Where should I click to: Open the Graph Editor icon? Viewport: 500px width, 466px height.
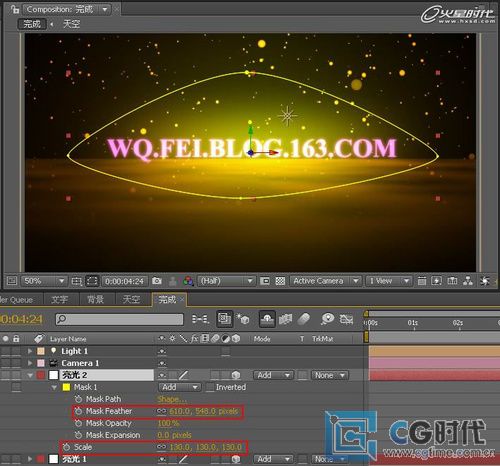tap(346, 319)
